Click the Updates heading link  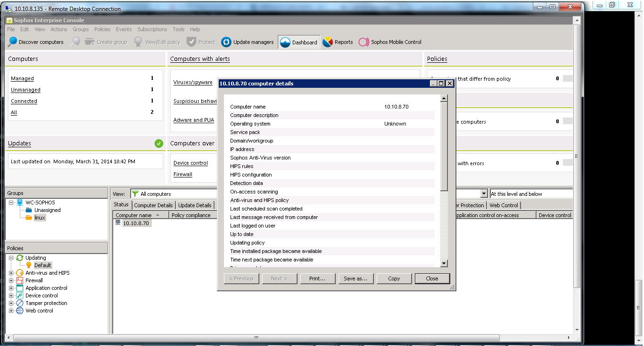[x=19, y=143]
